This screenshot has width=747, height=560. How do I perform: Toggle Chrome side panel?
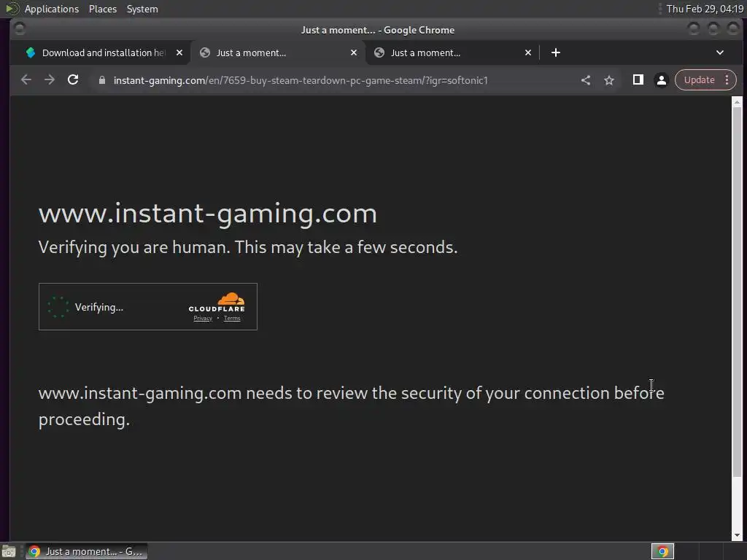click(638, 80)
